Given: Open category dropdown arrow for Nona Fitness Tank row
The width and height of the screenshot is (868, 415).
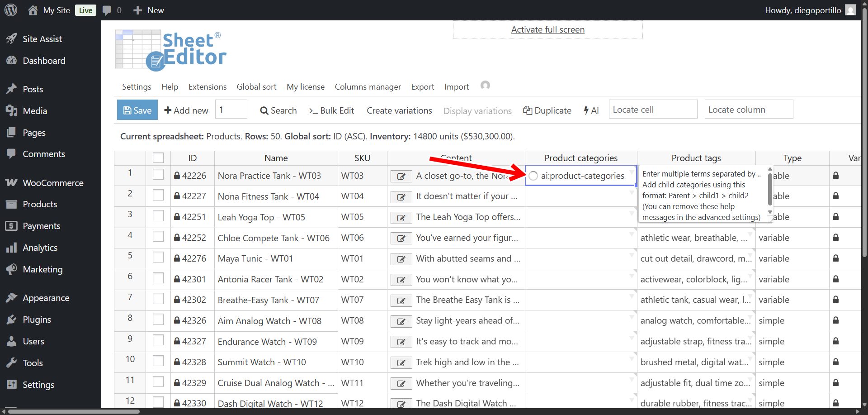Looking at the screenshot, I should pyautogui.click(x=632, y=193).
